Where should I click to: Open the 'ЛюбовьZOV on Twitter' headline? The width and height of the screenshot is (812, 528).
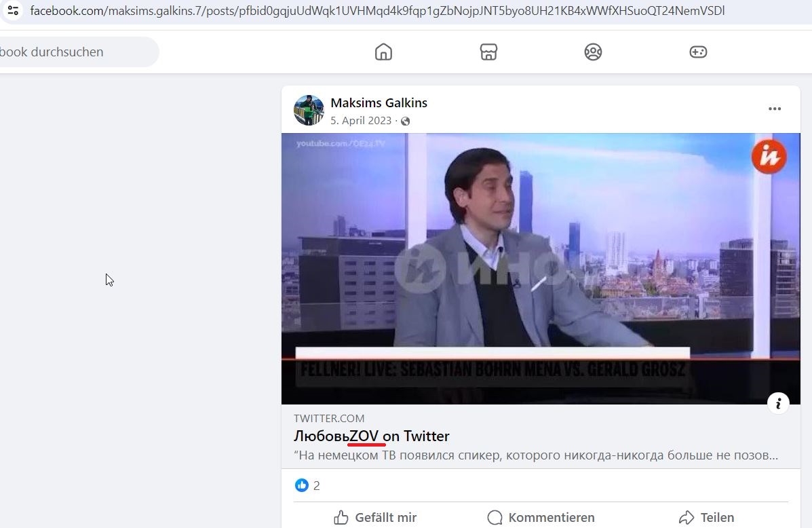pyautogui.click(x=371, y=436)
